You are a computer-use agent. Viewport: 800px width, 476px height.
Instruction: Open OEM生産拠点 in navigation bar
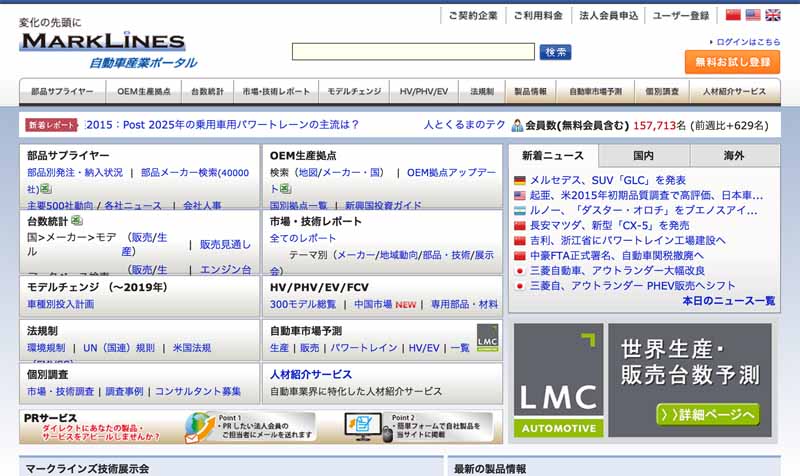144,91
